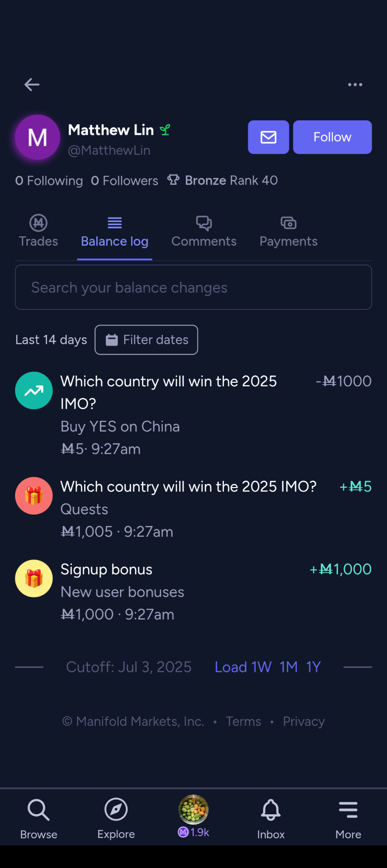
Task: Switch to the Trades tab
Action: (x=39, y=232)
